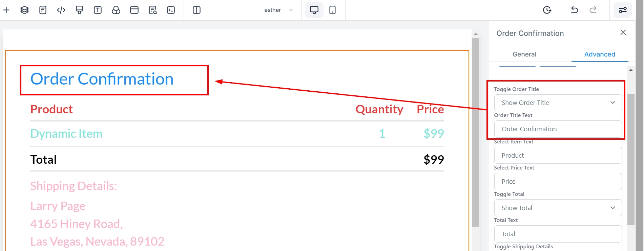Expand the Show Total dropdown

coord(558,208)
